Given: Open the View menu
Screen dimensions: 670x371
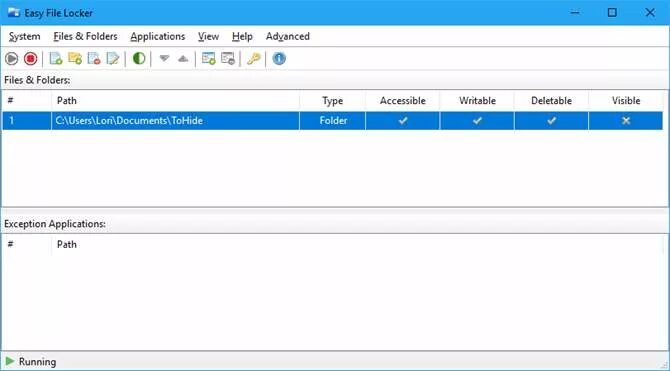Looking at the screenshot, I should point(209,37).
